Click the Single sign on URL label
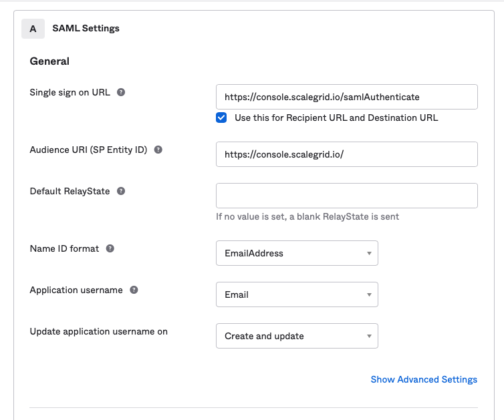Screen dimensions: 504x420 (70, 92)
